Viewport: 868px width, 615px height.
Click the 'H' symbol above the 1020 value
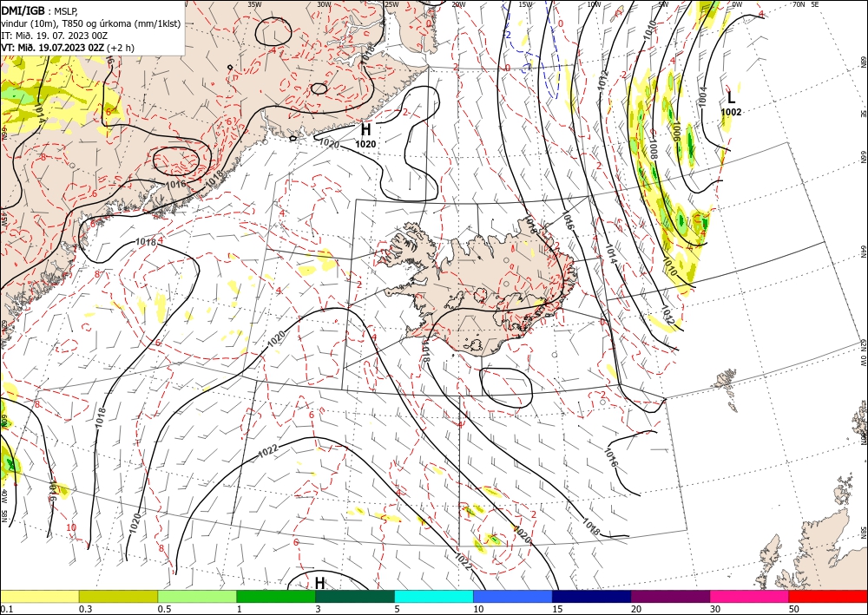[365, 130]
